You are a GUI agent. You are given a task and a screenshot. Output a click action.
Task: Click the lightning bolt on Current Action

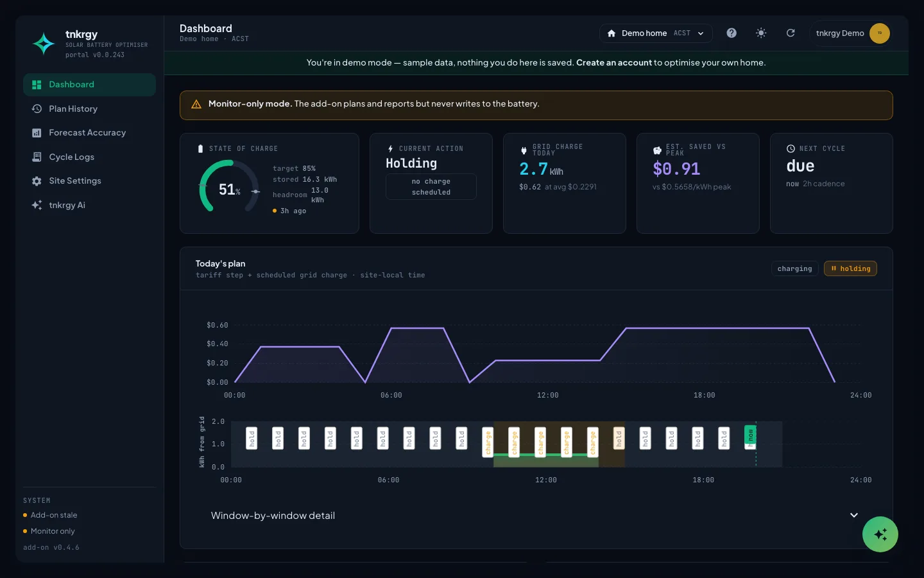[390, 149]
